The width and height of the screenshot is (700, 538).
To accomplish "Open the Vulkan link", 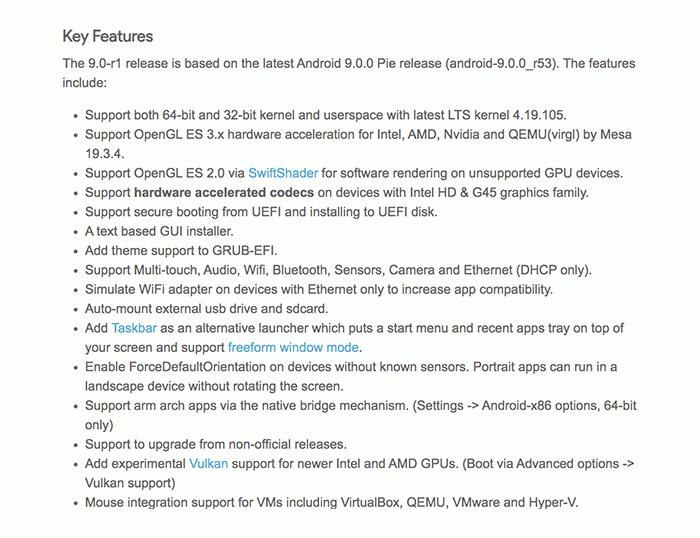I will [209, 464].
